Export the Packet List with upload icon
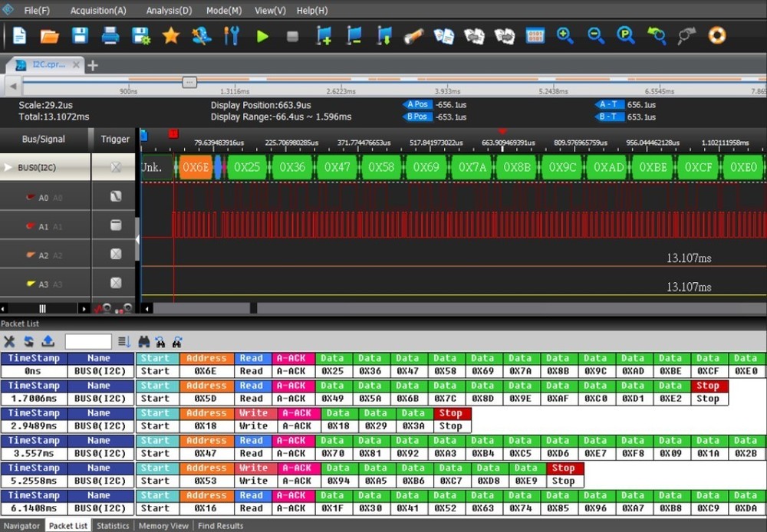Image resolution: width=767 pixels, height=532 pixels. (x=48, y=341)
